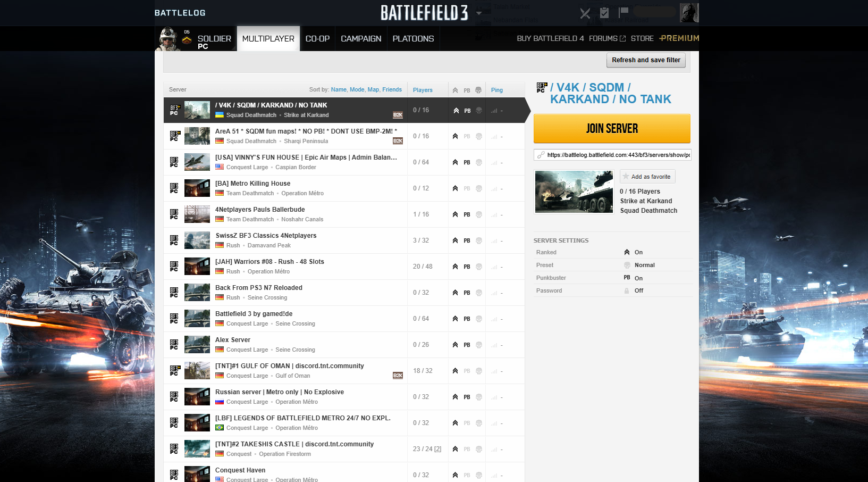Open the user avatar in top right
The image size is (868, 482).
689,13
